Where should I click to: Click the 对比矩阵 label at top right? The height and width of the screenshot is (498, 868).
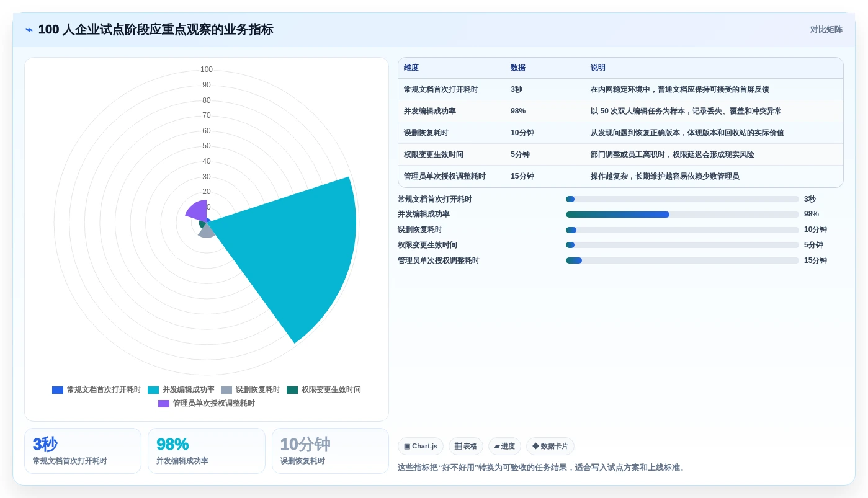(x=826, y=30)
